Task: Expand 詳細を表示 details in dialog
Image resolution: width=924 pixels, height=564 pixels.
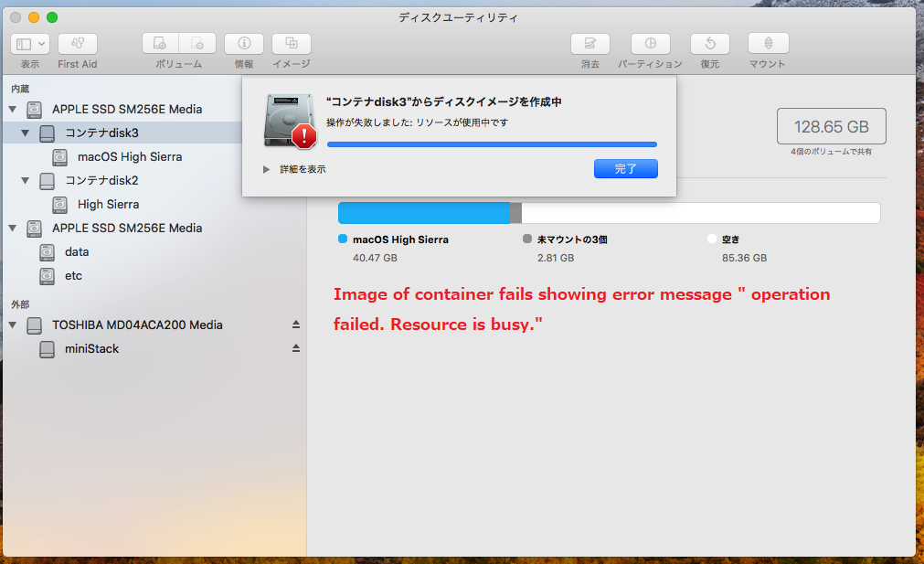Action: pyautogui.click(x=266, y=169)
